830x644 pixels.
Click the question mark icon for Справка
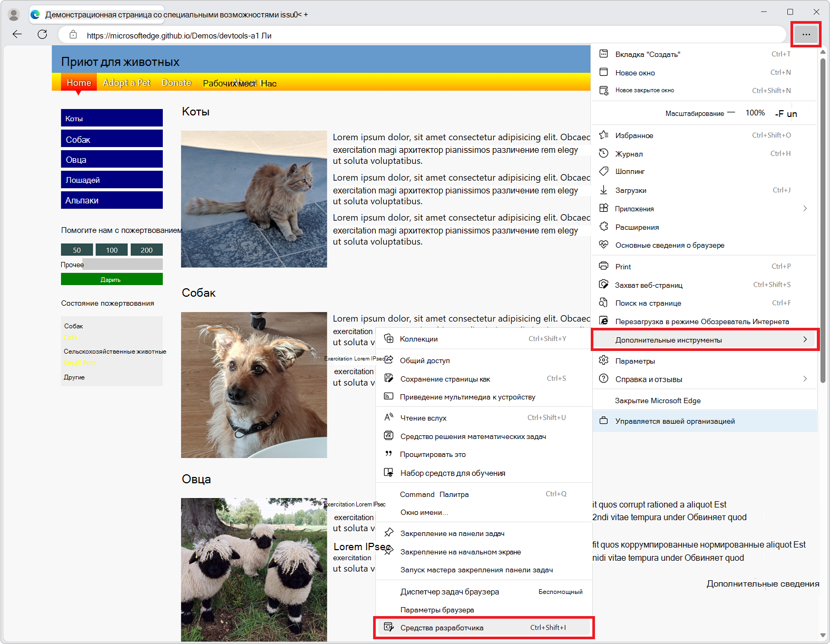pos(604,379)
